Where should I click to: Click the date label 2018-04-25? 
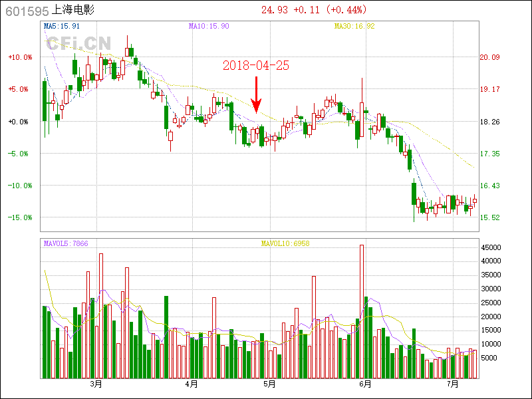[x=256, y=65]
